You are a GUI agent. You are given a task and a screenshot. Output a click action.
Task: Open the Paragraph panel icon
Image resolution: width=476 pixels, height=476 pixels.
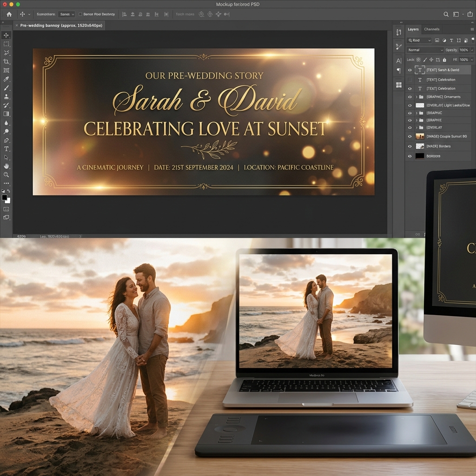[399, 71]
